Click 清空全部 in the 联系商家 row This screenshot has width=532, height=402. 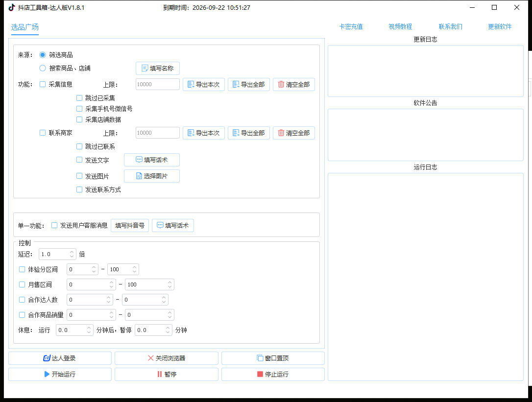[294, 133]
